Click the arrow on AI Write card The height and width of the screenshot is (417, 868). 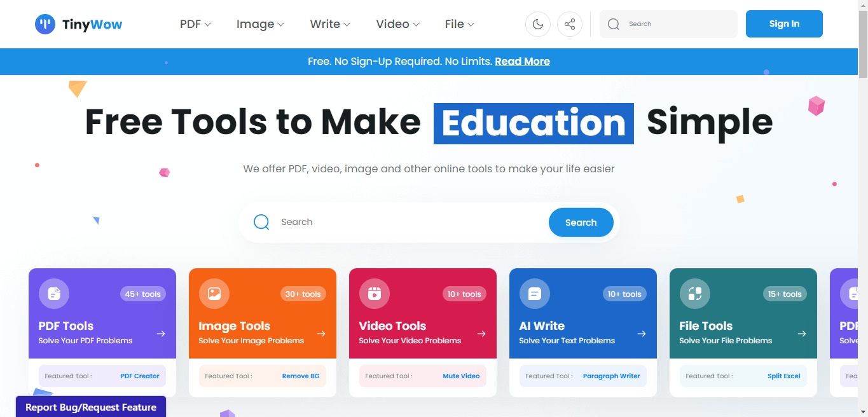click(642, 334)
